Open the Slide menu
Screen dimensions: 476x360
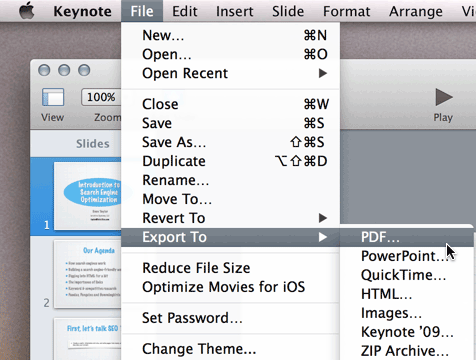(288, 11)
